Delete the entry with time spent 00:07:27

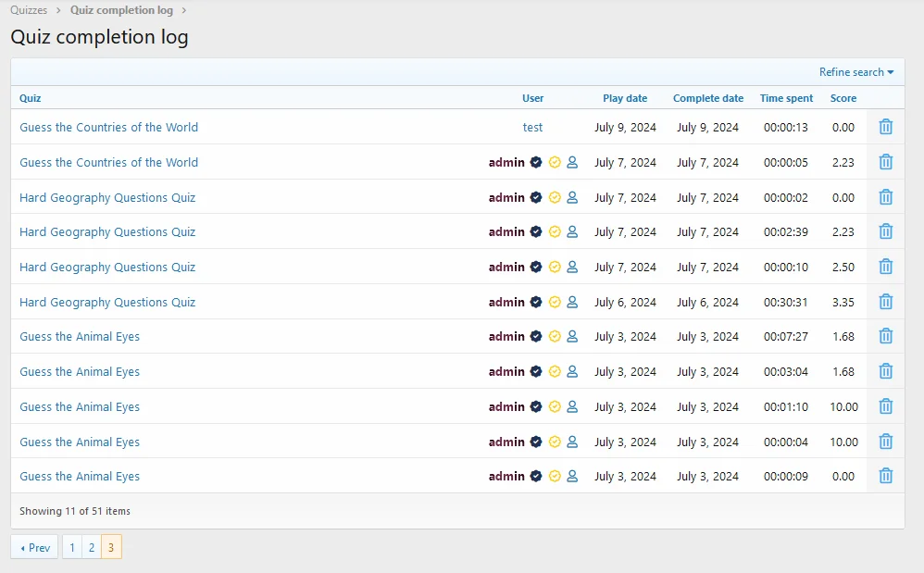click(885, 337)
